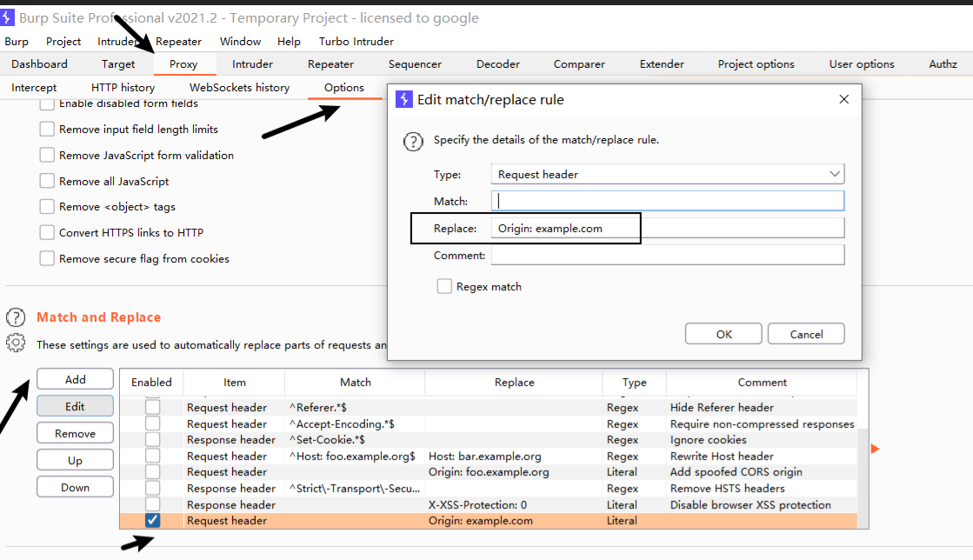Open the Project menu
973x560 pixels.
tap(63, 42)
